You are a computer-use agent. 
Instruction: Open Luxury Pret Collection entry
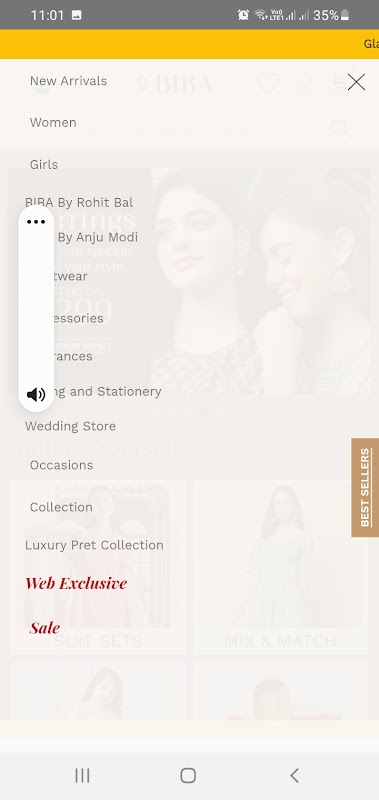[94, 545]
